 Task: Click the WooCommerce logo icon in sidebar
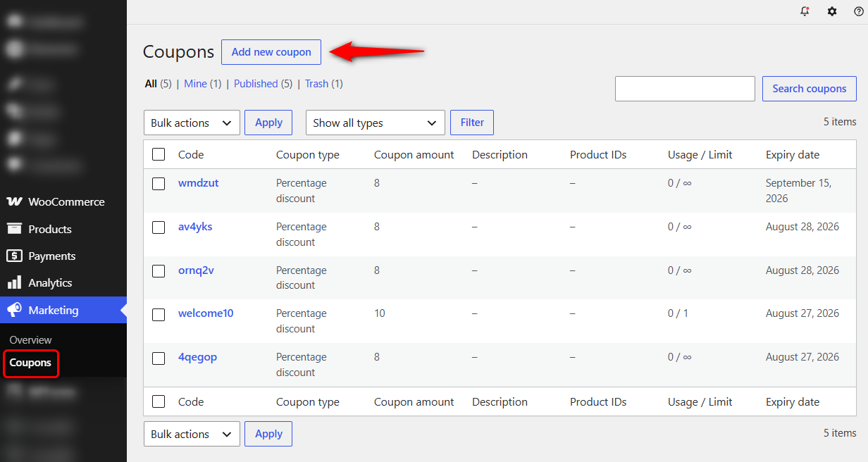(14, 201)
